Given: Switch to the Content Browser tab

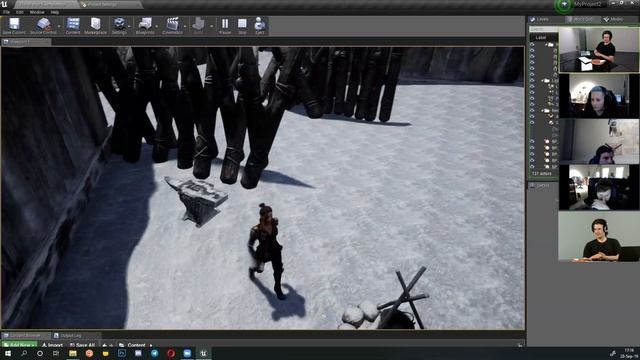Looking at the screenshot, I should pos(25,336).
